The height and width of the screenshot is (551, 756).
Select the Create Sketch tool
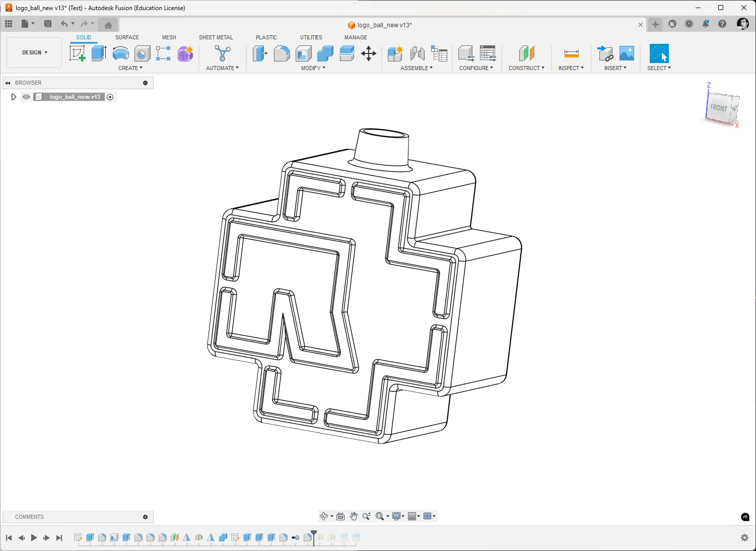(x=77, y=53)
